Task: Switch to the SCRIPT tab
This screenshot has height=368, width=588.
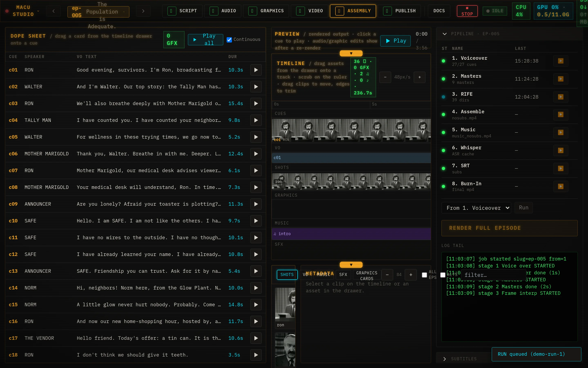Action: 182,11
